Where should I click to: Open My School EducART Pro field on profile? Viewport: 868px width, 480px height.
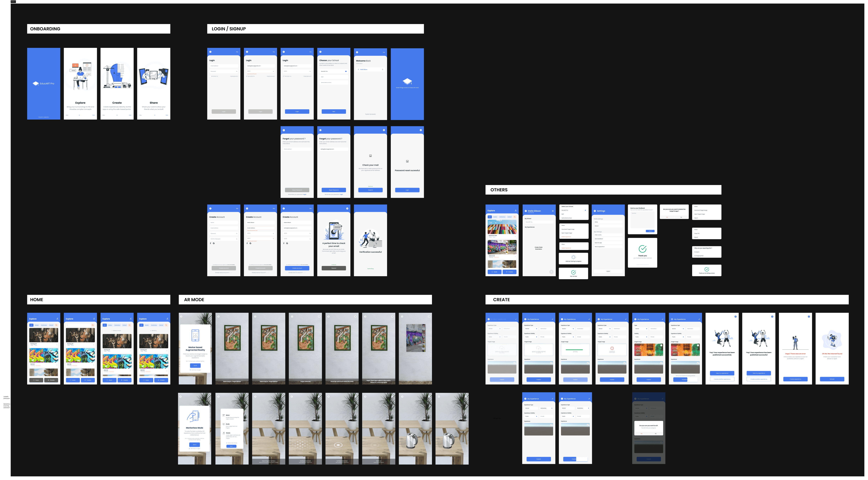coord(539,222)
